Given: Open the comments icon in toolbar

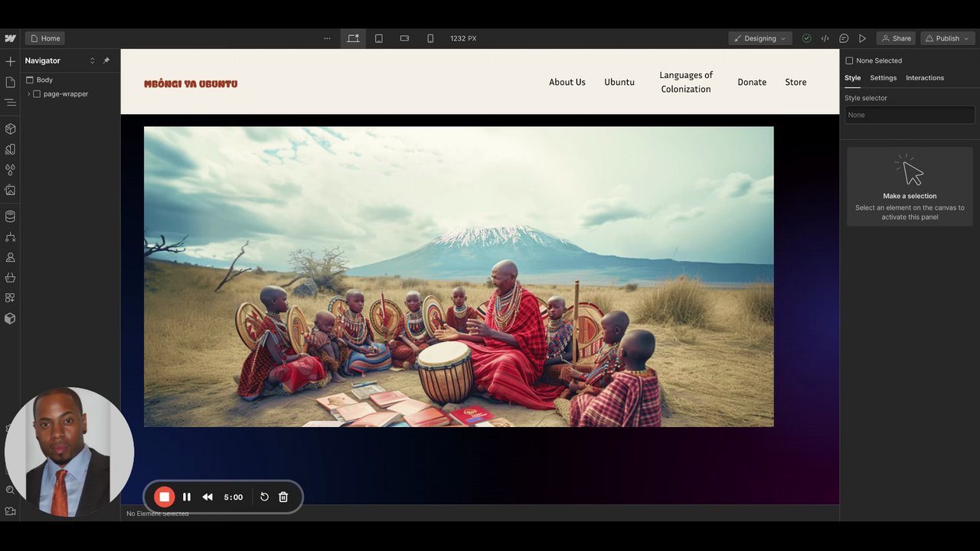Looking at the screenshot, I should 844,38.
